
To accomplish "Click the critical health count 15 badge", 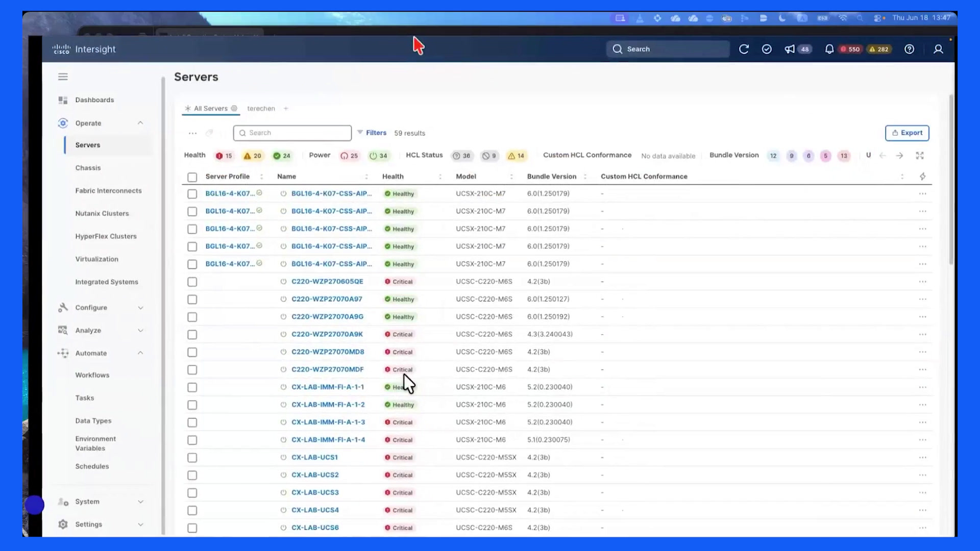I will tap(224, 156).
